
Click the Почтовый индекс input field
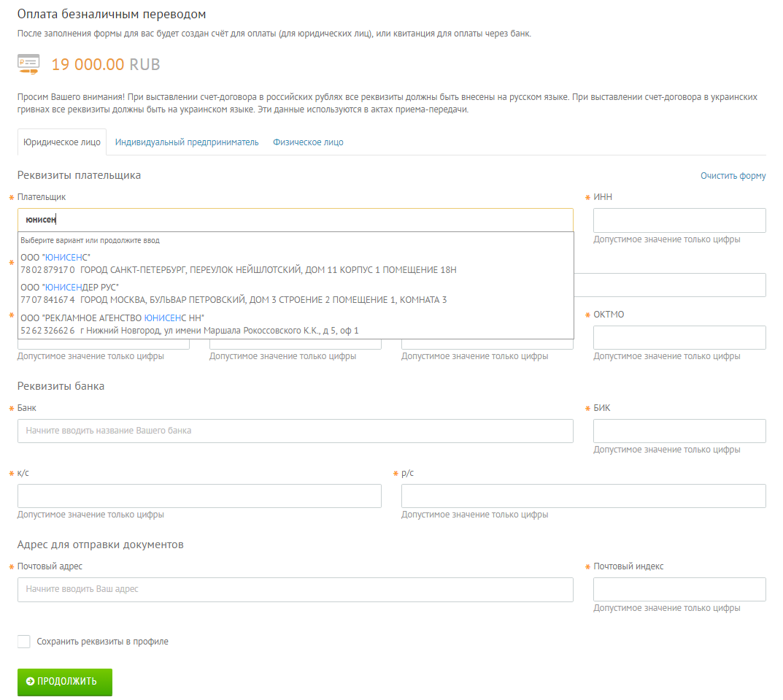point(679,590)
